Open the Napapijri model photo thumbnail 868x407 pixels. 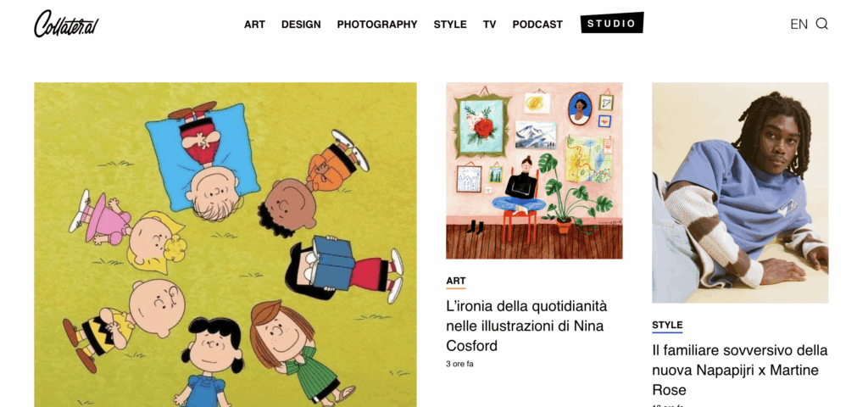[740, 192]
